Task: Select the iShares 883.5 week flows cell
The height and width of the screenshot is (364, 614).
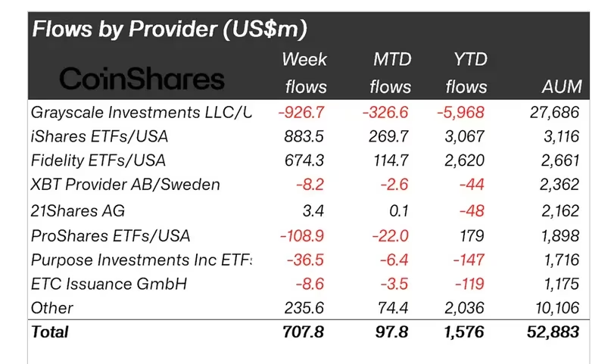Action: (x=306, y=136)
